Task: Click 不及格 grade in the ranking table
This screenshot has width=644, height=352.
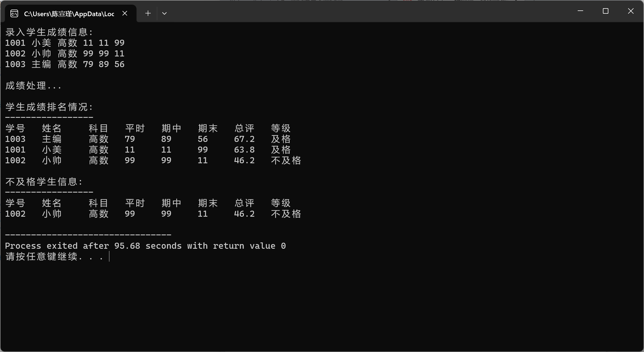Action: point(286,161)
